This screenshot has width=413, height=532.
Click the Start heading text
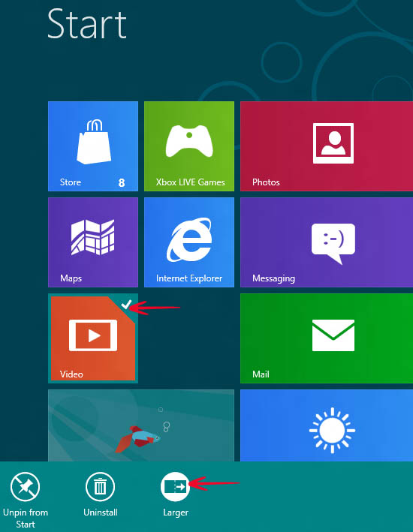(87, 24)
